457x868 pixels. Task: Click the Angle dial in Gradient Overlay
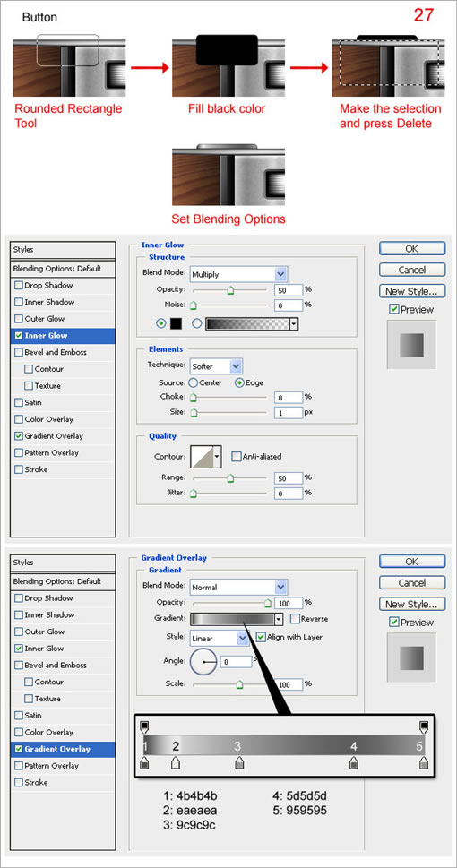point(203,661)
